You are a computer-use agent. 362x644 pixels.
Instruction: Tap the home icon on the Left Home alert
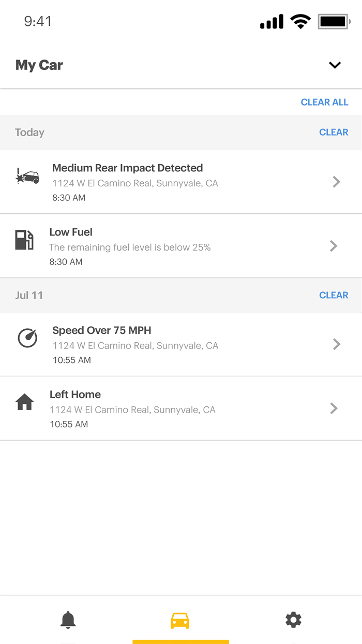(24, 402)
